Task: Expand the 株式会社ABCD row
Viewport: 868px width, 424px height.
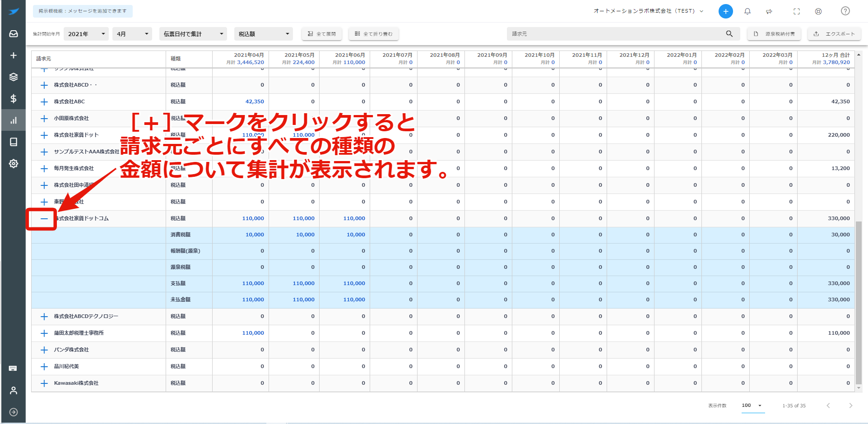Action: coord(44,85)
